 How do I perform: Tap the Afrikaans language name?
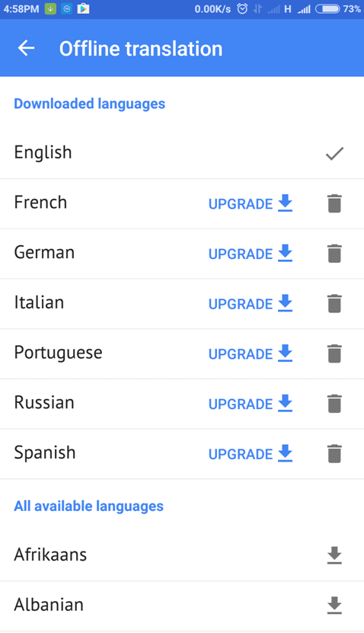pyautogui.click(x=50, y=555)
